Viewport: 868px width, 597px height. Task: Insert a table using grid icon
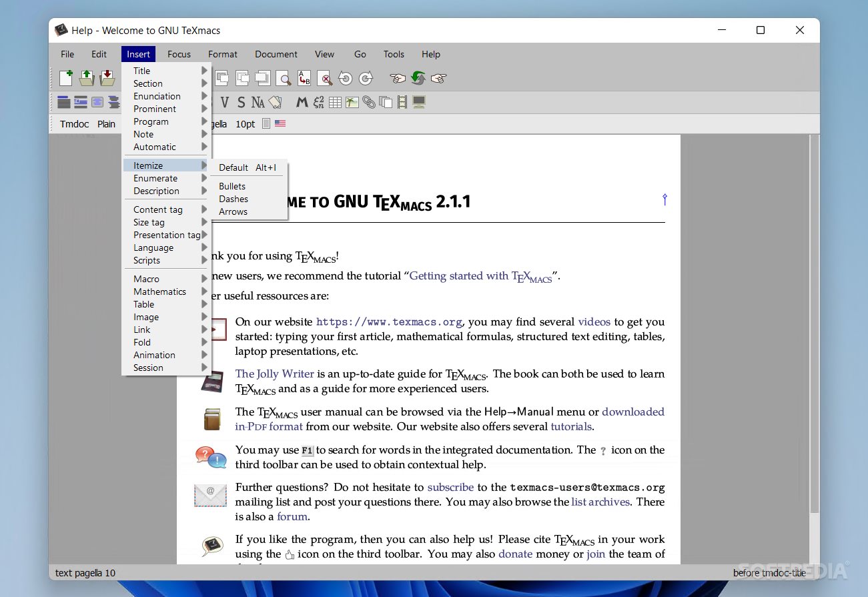(x=336, y=102)
